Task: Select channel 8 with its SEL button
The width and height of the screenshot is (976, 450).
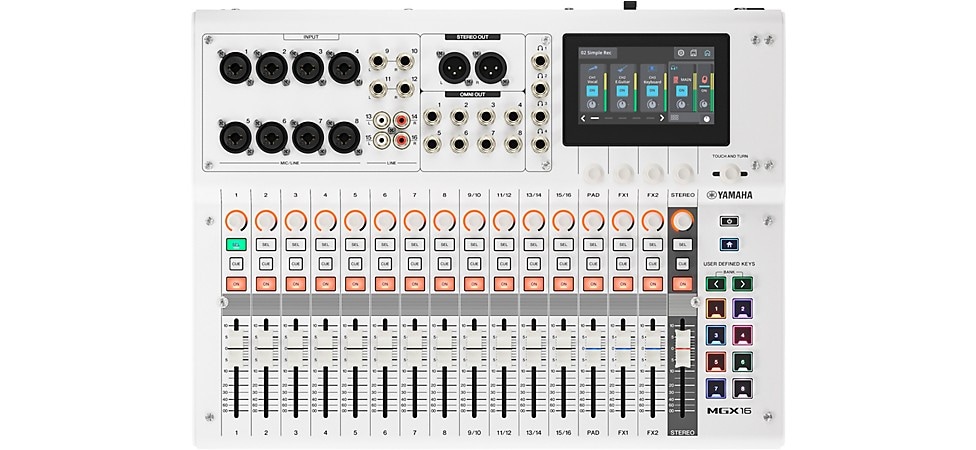Action: coord(444,245)
